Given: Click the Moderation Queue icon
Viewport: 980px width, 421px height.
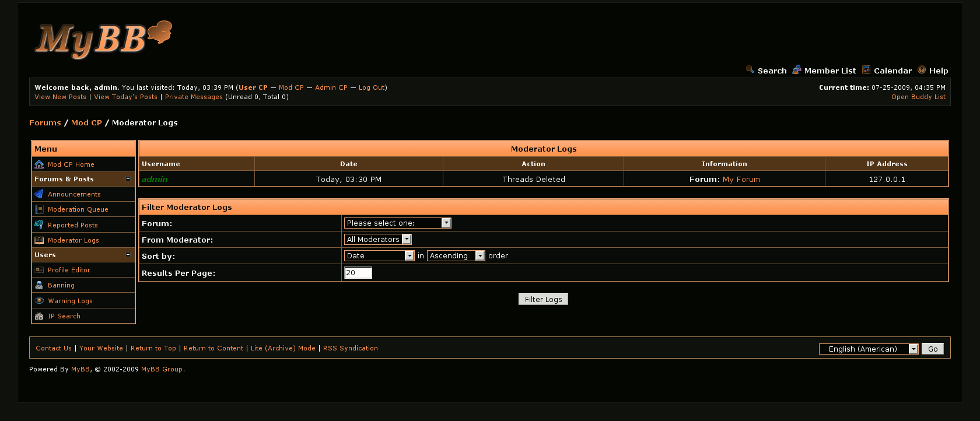Looking at the screenshot, I should tap(39, 209).
